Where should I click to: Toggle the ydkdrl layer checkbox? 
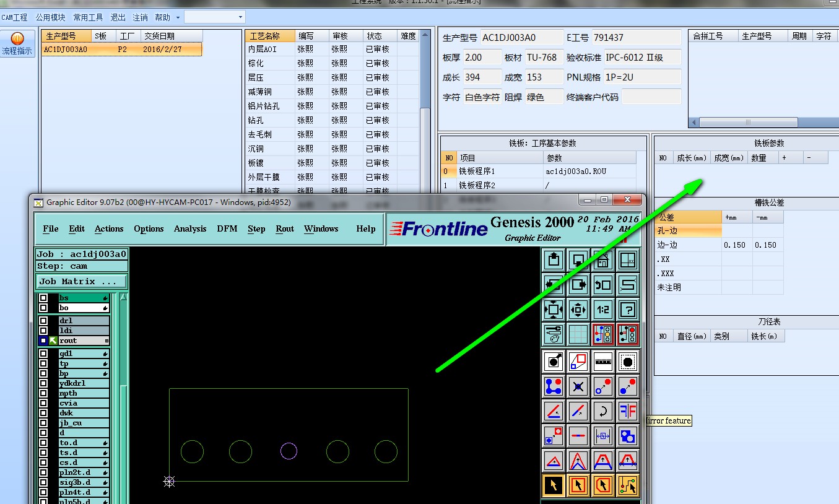click(43, 383)
